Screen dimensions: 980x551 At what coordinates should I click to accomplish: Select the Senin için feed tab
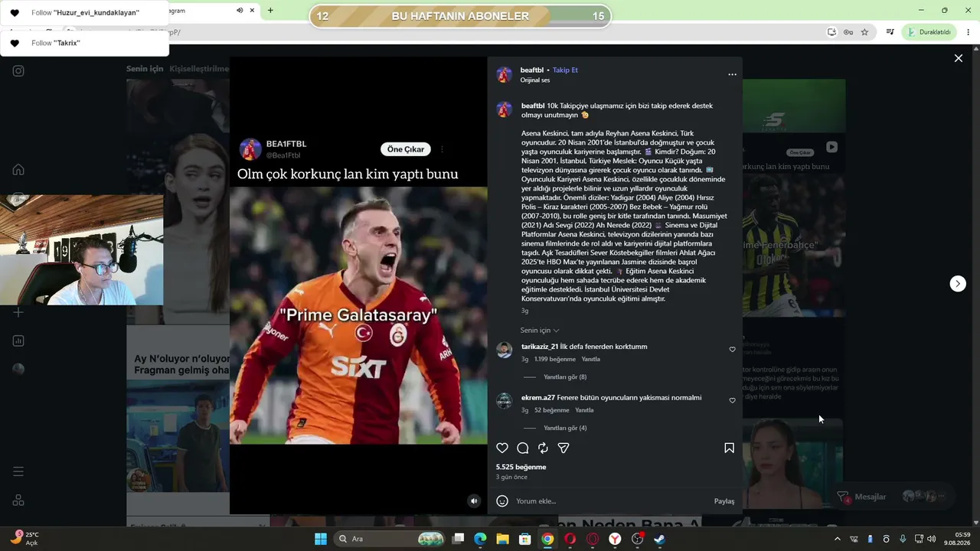point(145,69)
